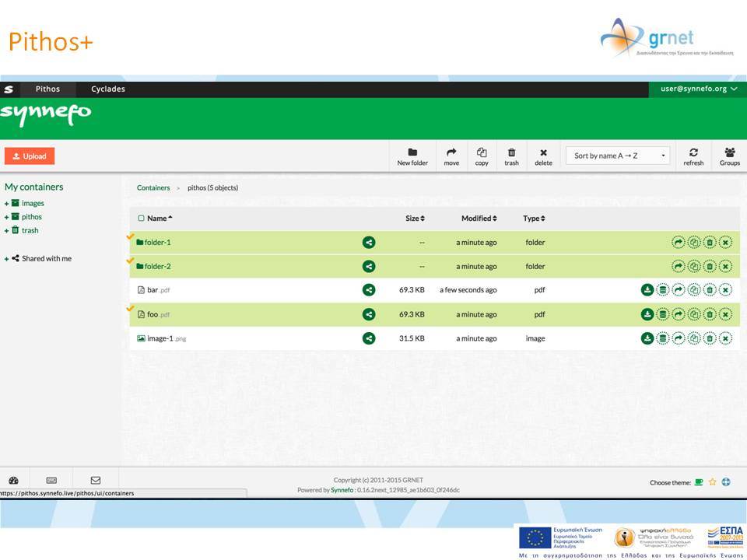Sort the list by Size column
Screen dimensions: 747x560
[415, 219]
